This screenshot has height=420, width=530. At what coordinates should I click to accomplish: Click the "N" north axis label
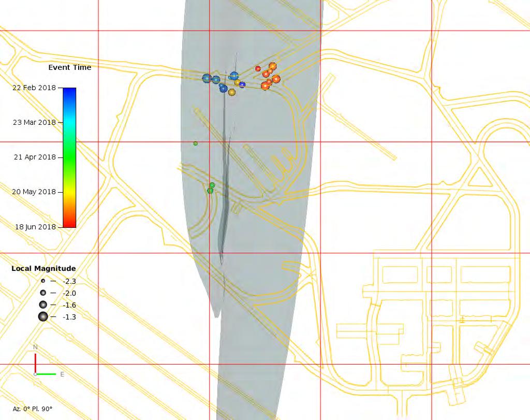[x=36, y=347]
